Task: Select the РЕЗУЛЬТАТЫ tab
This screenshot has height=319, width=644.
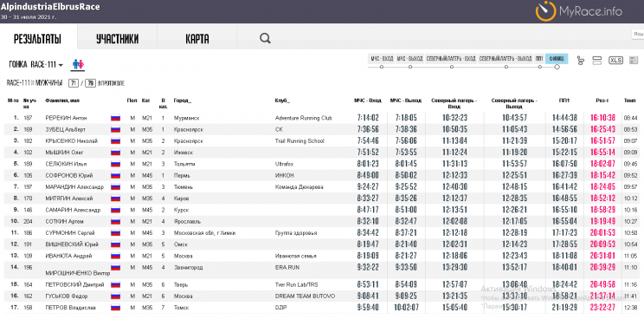Action: 38,39
